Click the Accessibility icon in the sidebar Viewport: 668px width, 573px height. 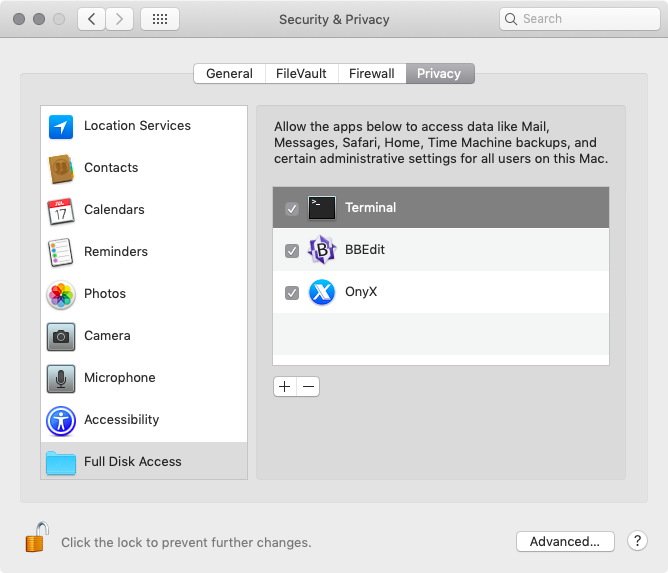coord(61,421)
